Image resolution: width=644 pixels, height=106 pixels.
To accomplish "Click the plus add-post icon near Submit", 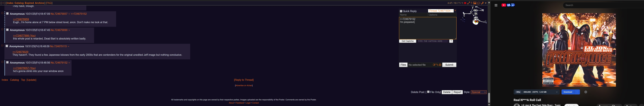I will point(440,65).
